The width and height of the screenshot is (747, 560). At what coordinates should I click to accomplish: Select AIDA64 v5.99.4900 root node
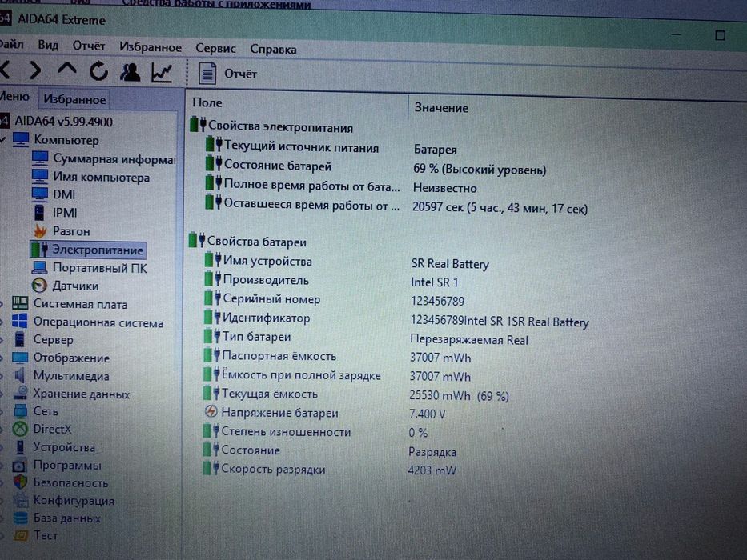coord(63,122)
